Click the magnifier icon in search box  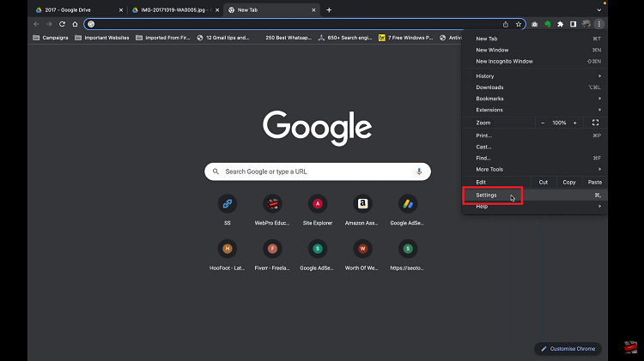pos(216,171)
